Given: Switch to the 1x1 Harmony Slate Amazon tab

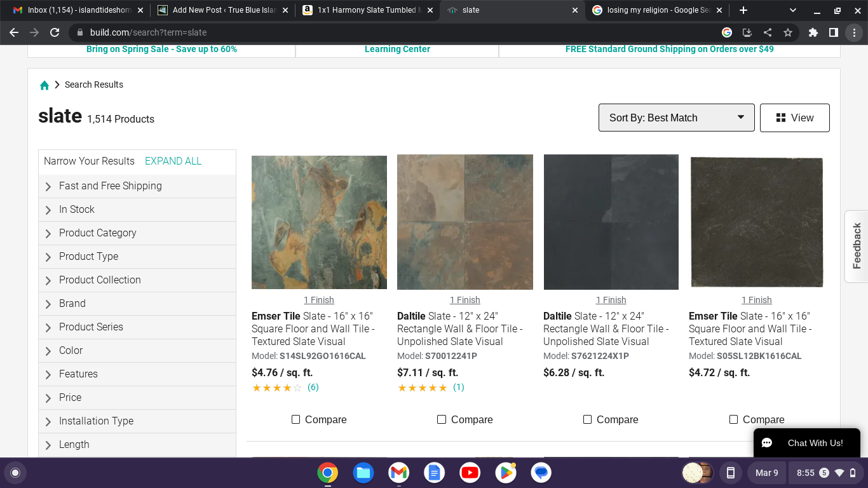Looking at the screenshot, I should 367,10.
